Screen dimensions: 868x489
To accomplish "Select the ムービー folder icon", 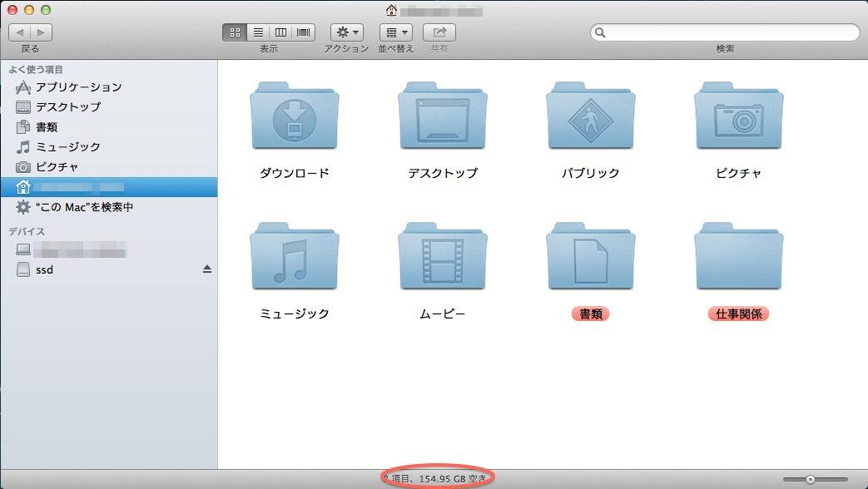I will pyautogui.click(x=442, y=257).
